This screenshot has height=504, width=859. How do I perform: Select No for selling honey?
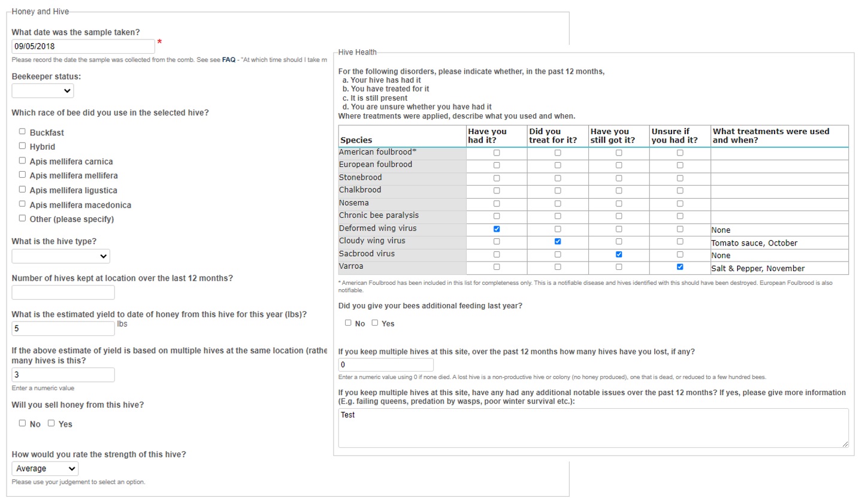(x=22, y=423)
